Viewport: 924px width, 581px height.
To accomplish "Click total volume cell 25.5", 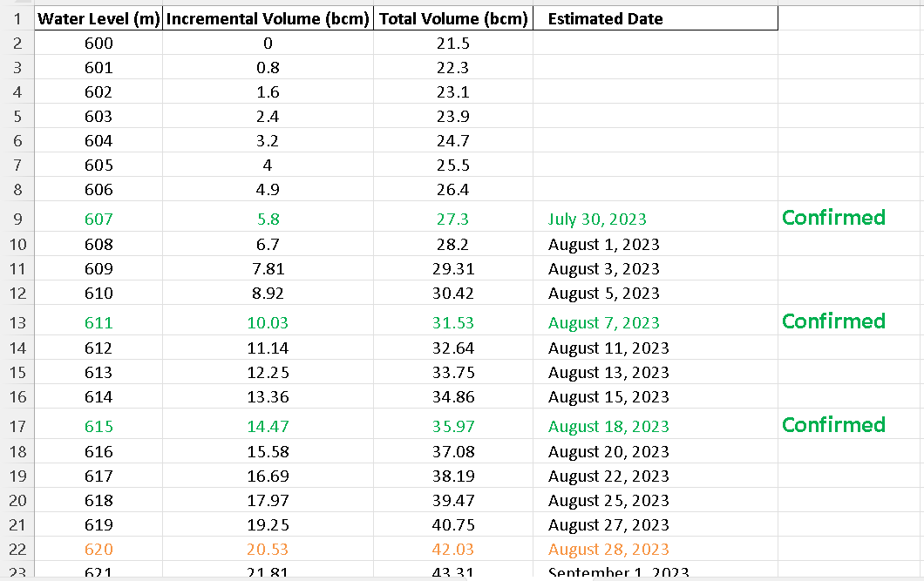I will pos(453,166).
